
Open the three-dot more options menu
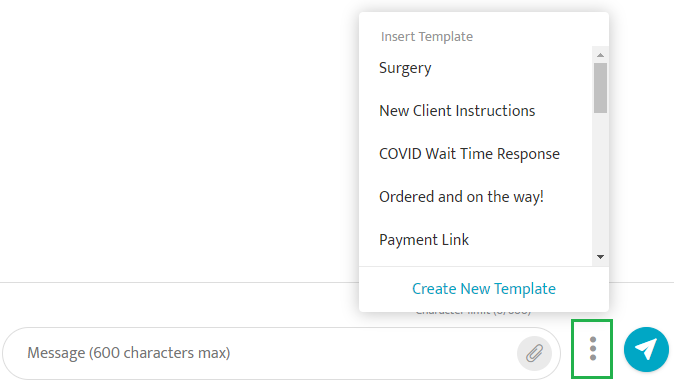(593, 349)
